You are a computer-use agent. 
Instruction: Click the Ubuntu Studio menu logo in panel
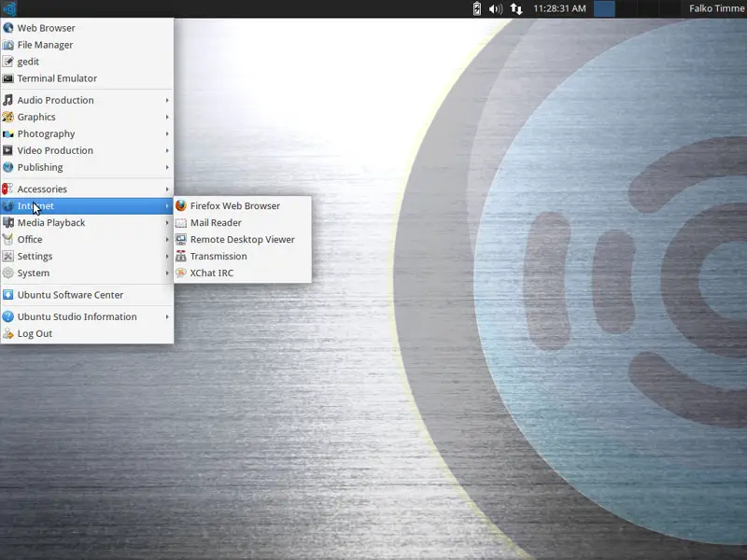[9, 8]
